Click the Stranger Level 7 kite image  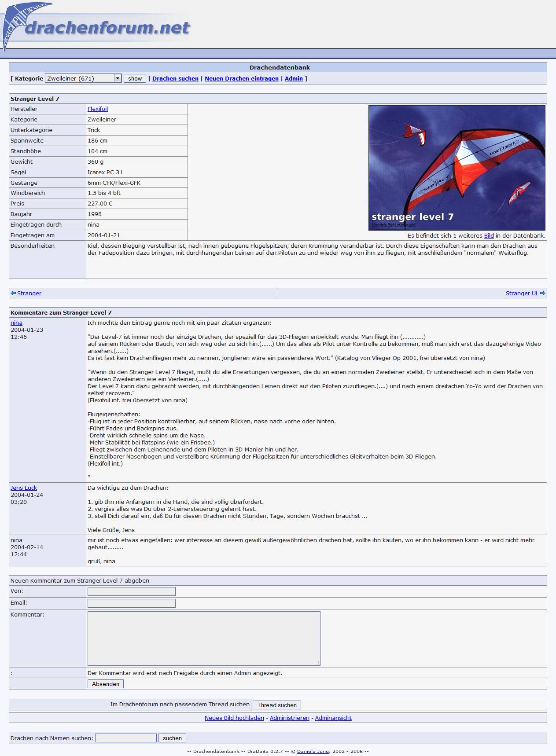(x=457, y=168)
